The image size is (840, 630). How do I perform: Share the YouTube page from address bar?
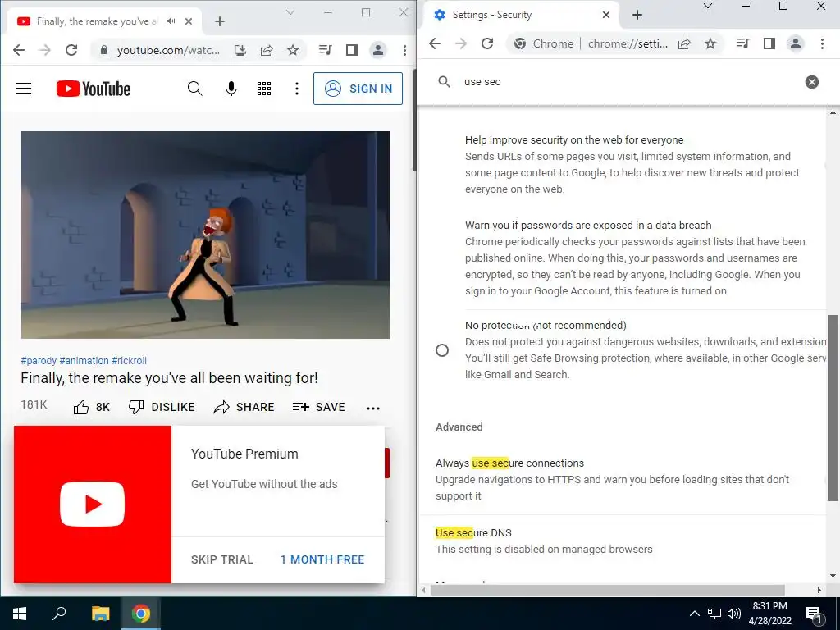[x=267, y=50]
